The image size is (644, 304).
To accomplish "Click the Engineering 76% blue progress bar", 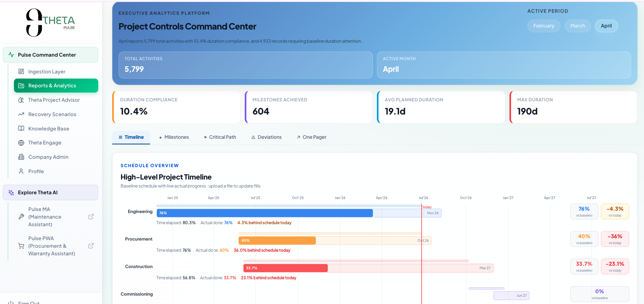I will point(265,213).
